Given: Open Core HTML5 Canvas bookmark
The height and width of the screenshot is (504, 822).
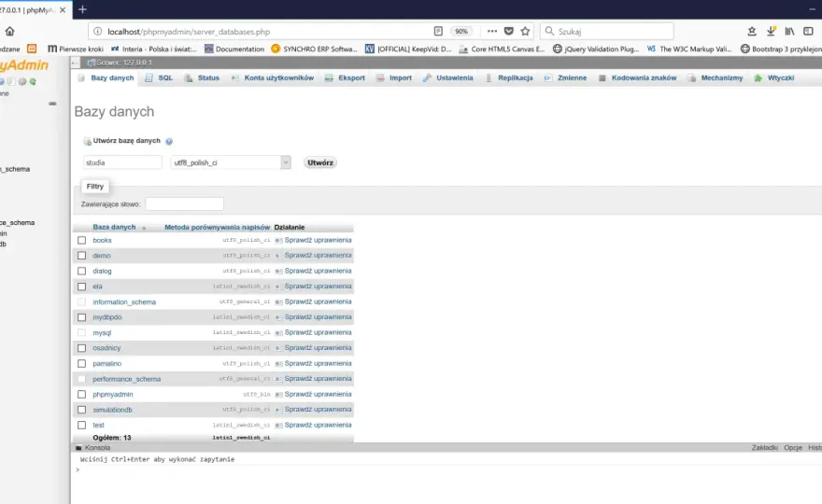Looking at the screenshot, I should 502,49.
